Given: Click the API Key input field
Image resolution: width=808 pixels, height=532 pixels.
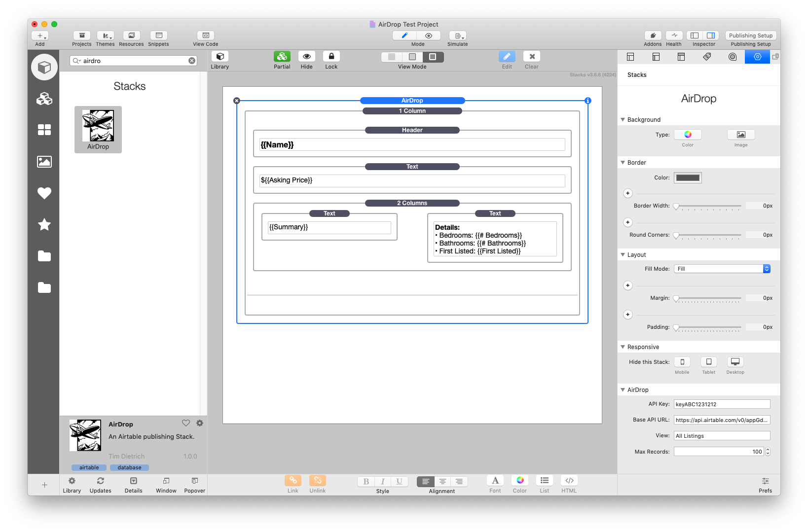Looking at the screenshot, I should 722,404.
